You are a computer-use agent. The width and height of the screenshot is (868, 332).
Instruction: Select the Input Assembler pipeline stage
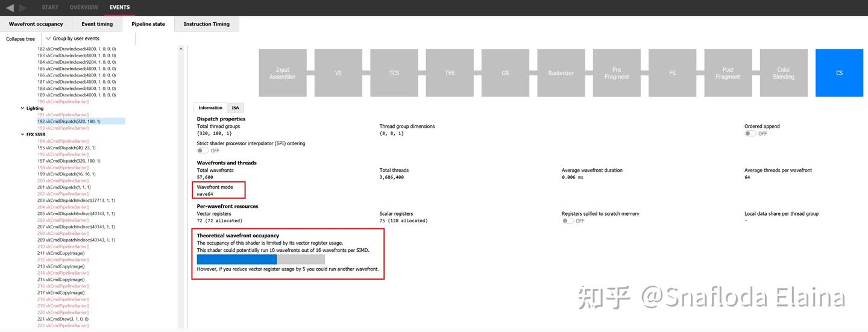coord(283,73)
